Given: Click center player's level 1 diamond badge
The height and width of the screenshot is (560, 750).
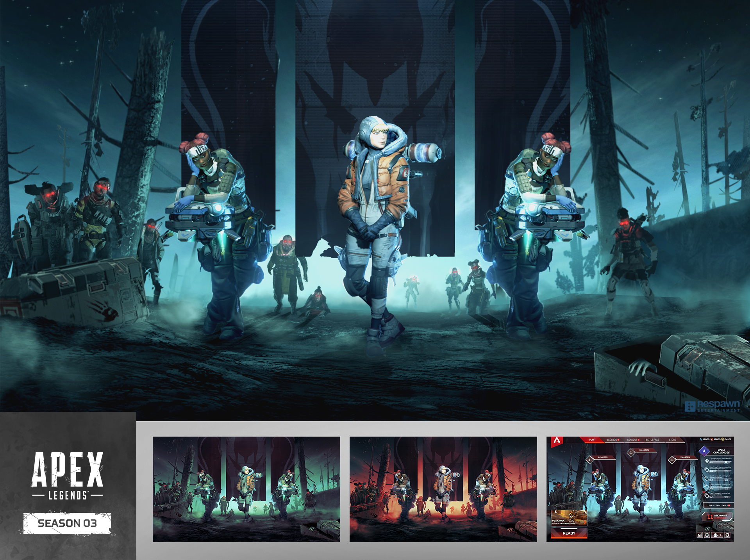Looking at the screenshot, I should pyautogui.click(x=631, y=453).
